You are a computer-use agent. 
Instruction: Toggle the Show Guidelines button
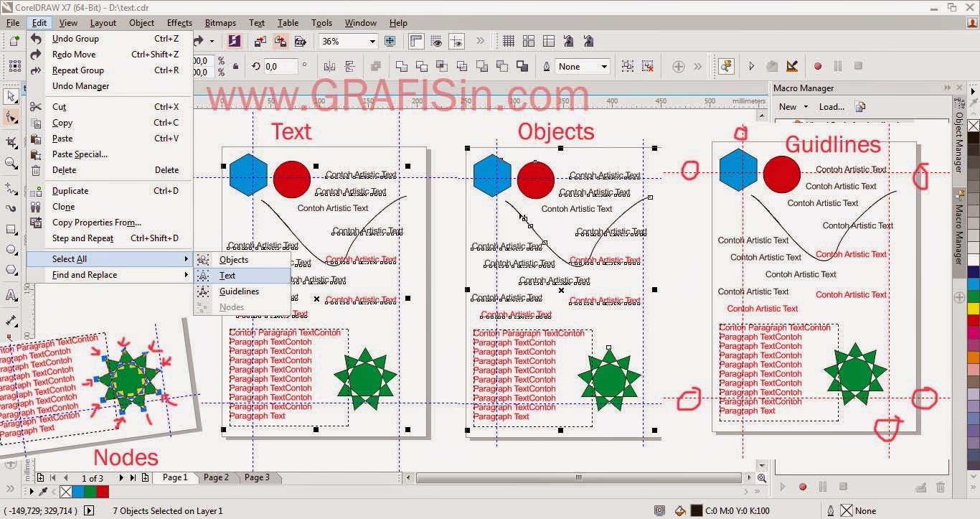click(457, 42)
